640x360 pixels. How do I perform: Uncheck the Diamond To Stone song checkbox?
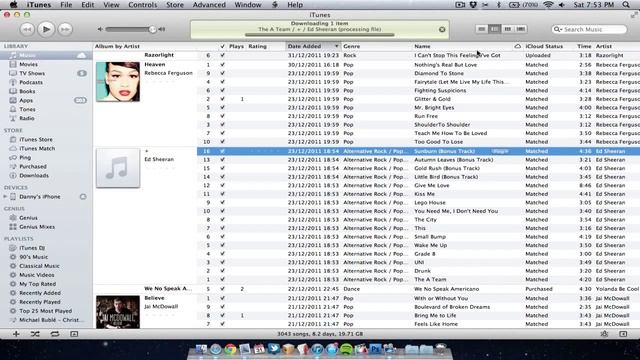222,73
